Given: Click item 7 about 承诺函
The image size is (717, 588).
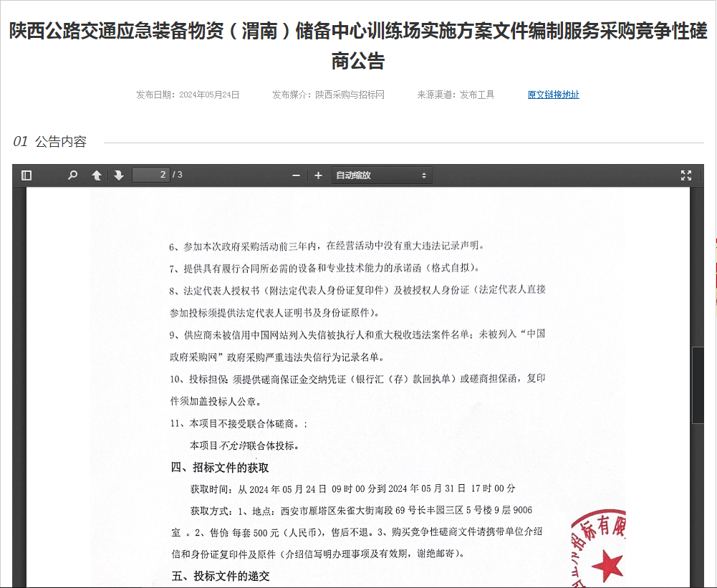Looking at the screenshot, I should click(324, 268).
